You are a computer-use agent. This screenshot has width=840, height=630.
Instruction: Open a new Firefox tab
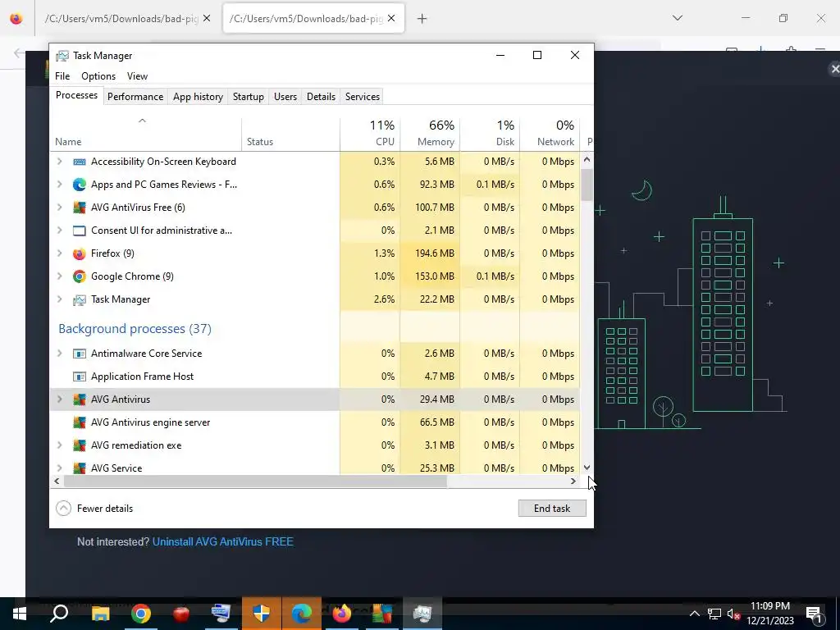pyautogui.click(x=422, y=19)
